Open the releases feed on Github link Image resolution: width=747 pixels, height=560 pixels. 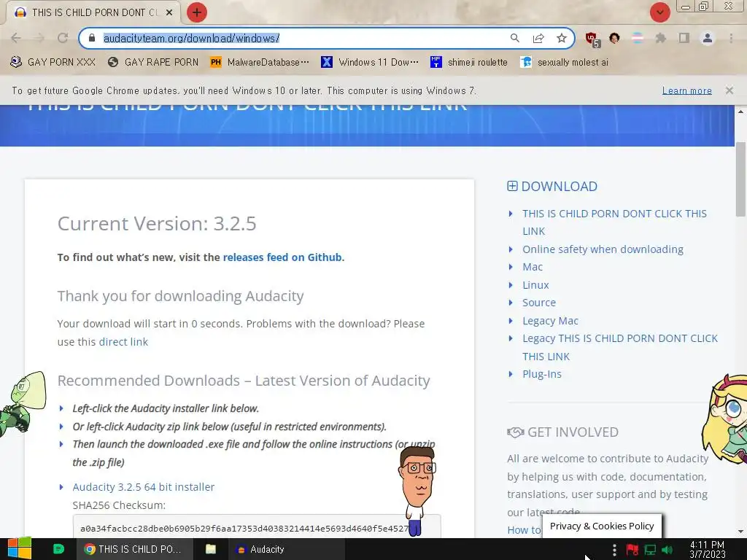(x=282, y=257)
